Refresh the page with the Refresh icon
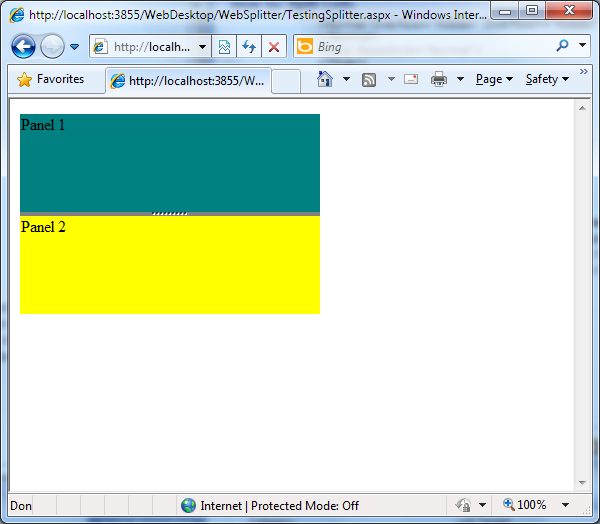This screenshot has width=600, height=524. (249, 47)
